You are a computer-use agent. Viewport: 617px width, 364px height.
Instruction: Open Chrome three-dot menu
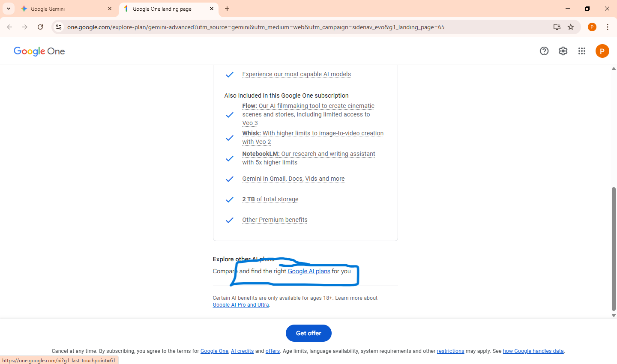(x=608, y=27)
